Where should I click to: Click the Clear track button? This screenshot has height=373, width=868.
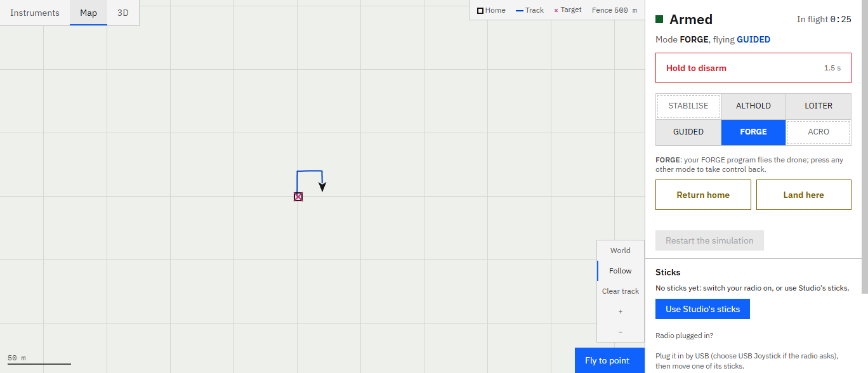click(621, 291)
